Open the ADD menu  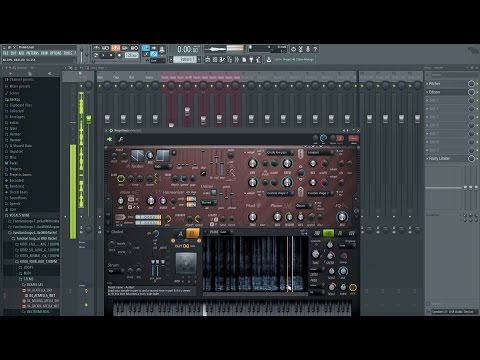(21, 53)
